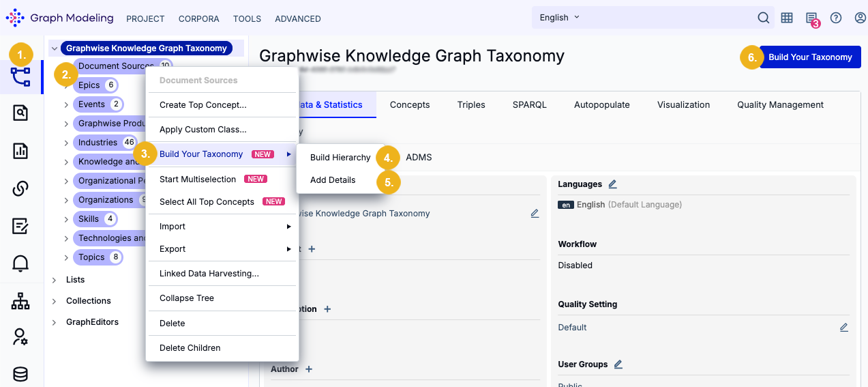Open the Graph Modeling logo home

59,18
